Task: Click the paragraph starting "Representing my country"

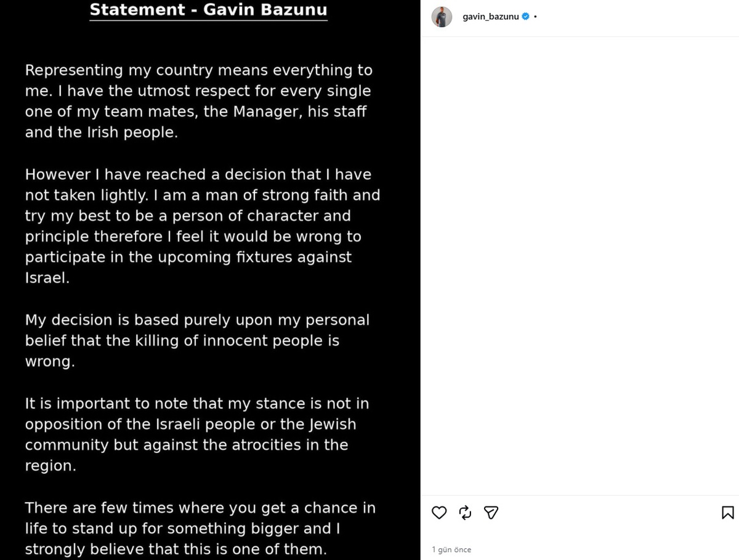Action: point(199,101)
